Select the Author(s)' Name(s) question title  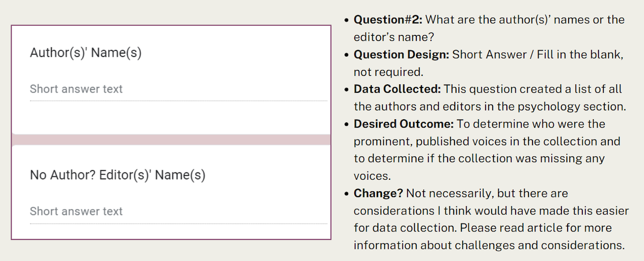86,53
